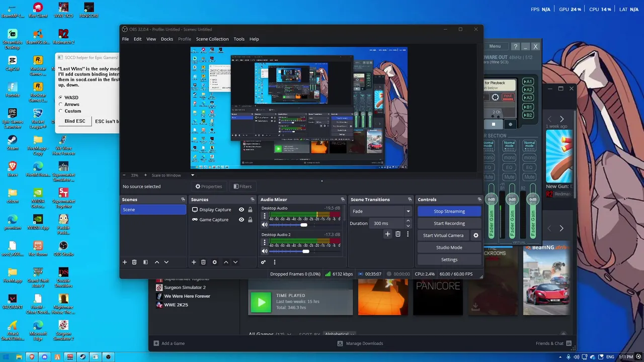
Task: Add a new source in Sources dock
Action: coord(194,262)
